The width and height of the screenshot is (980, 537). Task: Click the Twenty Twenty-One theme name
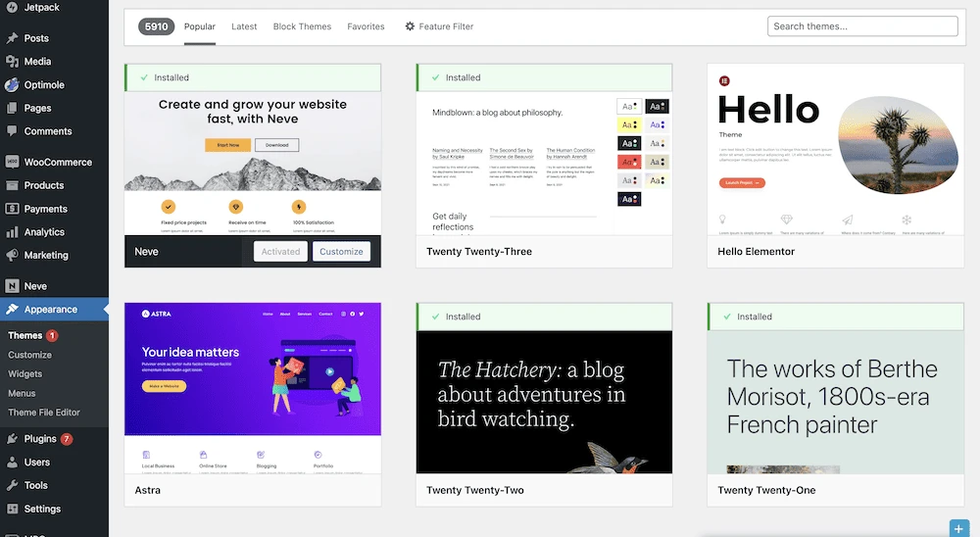pyautogui.click(x=767, y=490)
